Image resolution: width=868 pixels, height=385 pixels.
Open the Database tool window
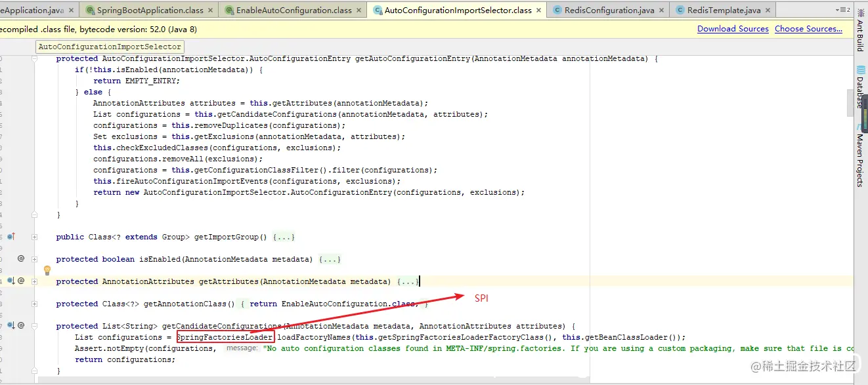coord(860,87)
